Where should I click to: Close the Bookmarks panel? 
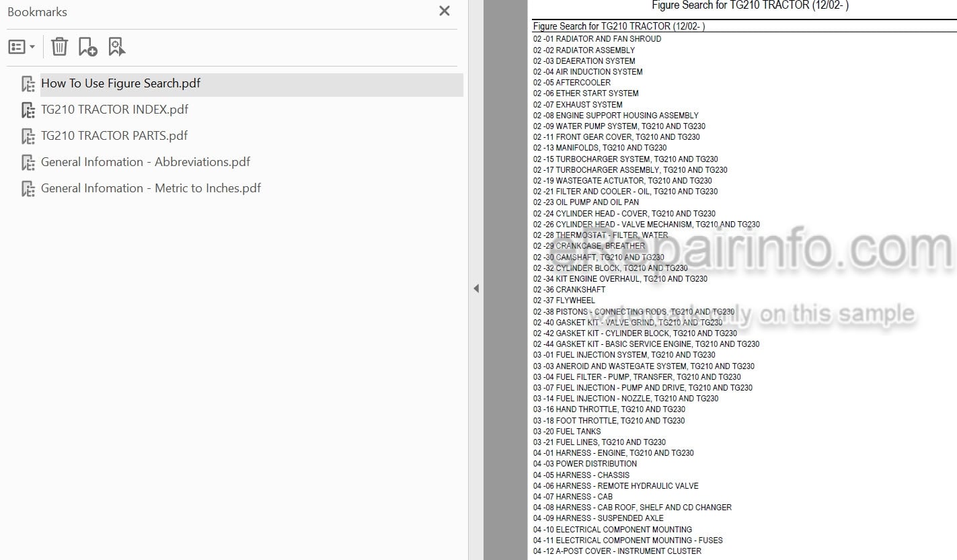click(445, 11)
